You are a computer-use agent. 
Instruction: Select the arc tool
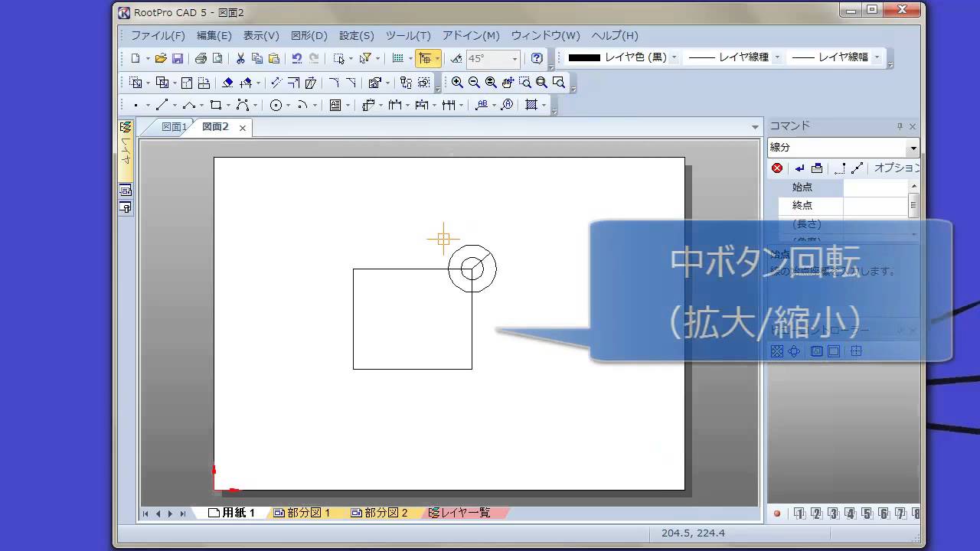(302, 106)
